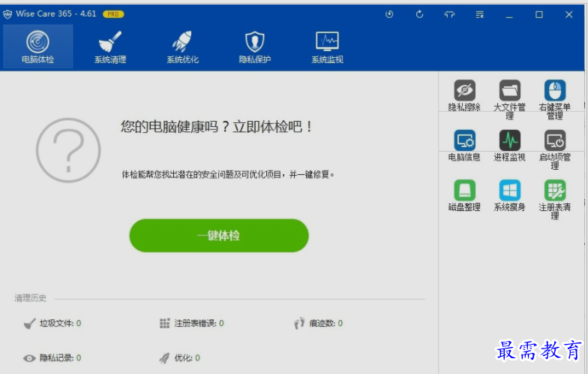Image resolution: width=588 pixels, height=374 pixels.
Task: Open the 电脑体检 PC checkup tab
Action: [x=37, y=47]
